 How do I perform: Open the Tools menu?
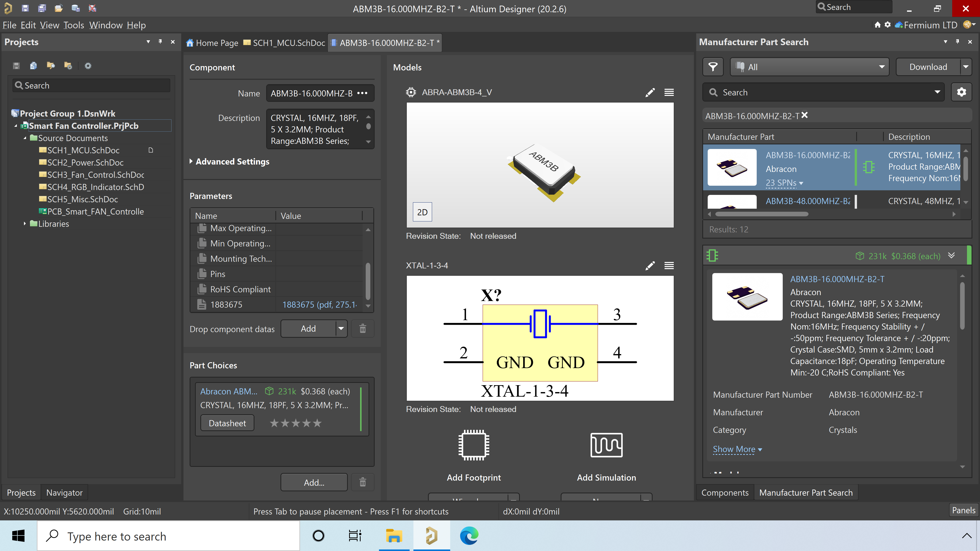pos(73,25)
